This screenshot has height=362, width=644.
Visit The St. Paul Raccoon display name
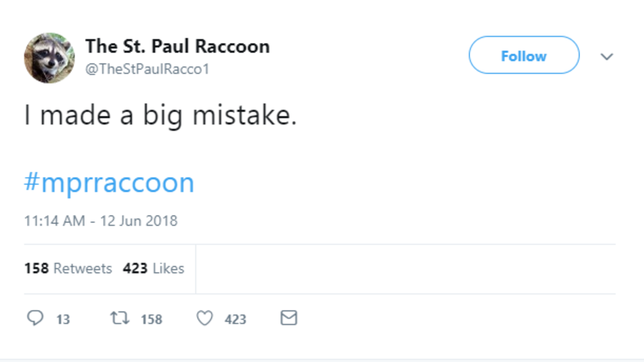(178, 47)
